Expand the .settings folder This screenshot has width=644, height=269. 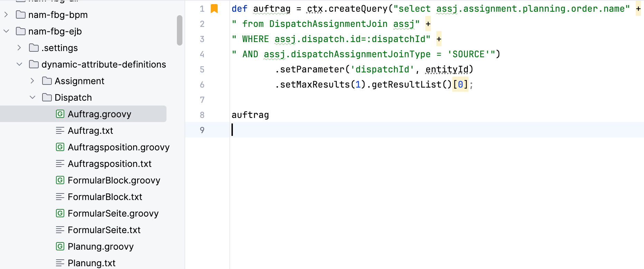coord(19,48)
